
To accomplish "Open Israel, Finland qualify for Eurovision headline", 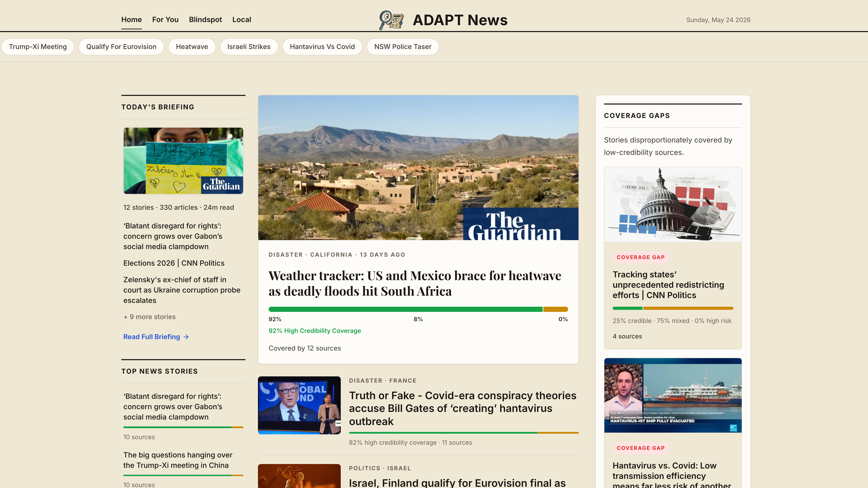I will [457, 483].
